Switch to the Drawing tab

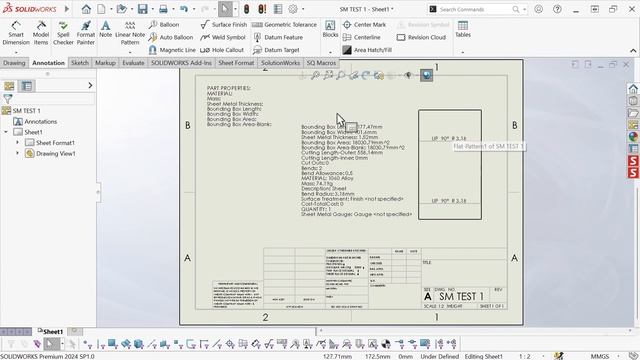[x=14, y=63]
